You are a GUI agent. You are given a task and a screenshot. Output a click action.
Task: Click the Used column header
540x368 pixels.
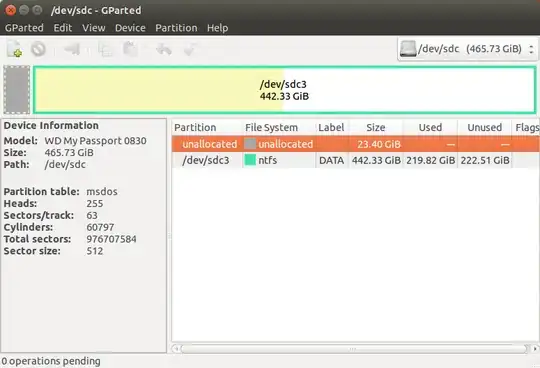[x=430, y=127]
